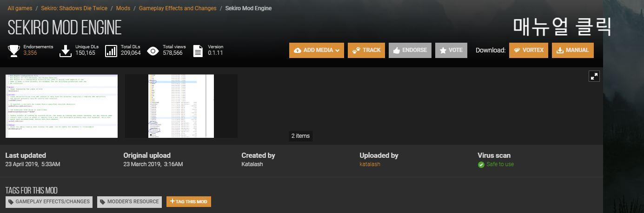The image size is (644, 213).
Task: Click the Total views eye icon
Action: (153, 51)
